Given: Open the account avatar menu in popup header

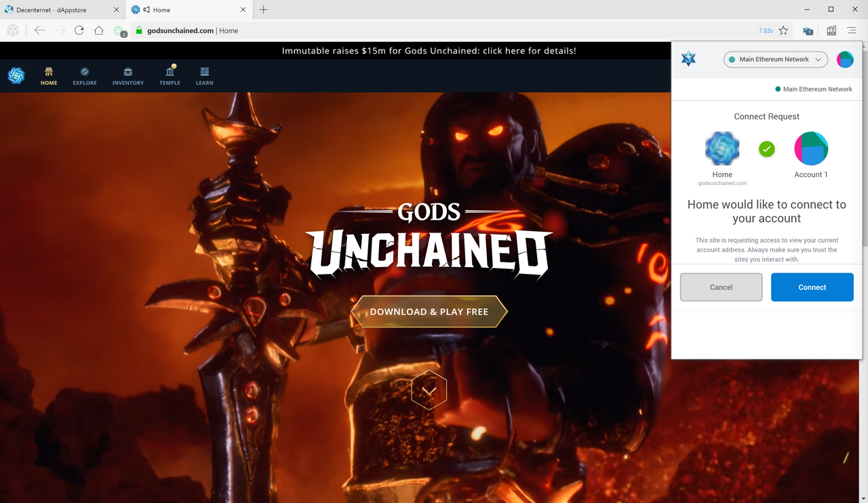Looking at the screenshot, I should 845,59.
